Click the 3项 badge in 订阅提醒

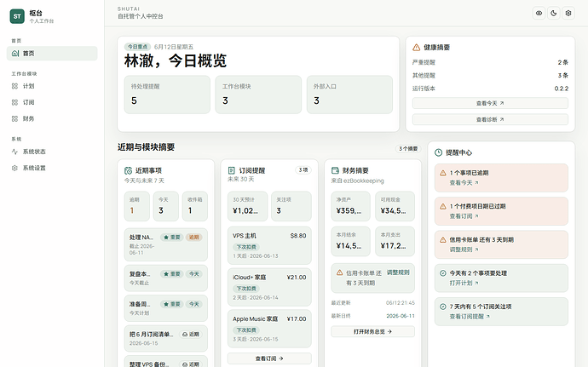click(303, 170)
